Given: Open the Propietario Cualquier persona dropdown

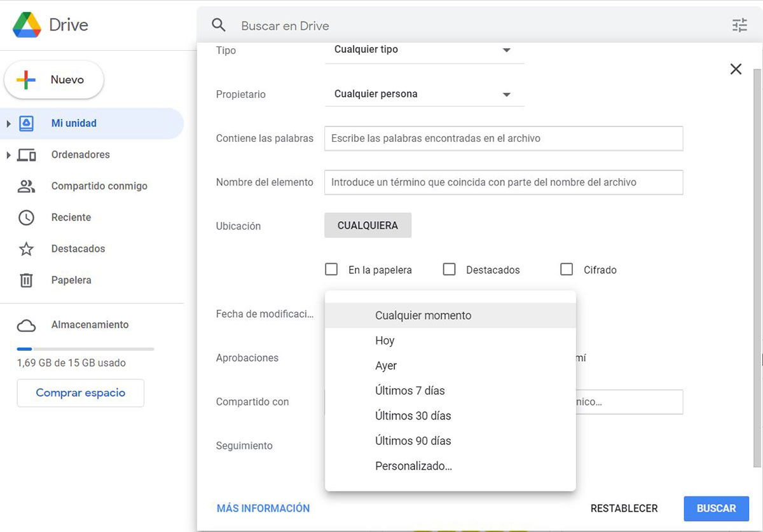Looking at the screenshot, I should click(424, 93).
